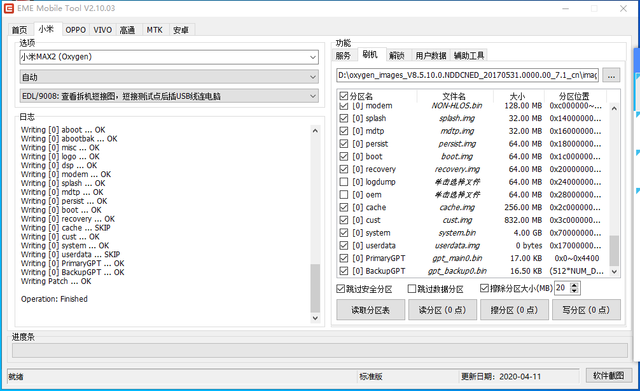
Task: Uncheck the mdtp partition checkbox
Action: [344, 131]
